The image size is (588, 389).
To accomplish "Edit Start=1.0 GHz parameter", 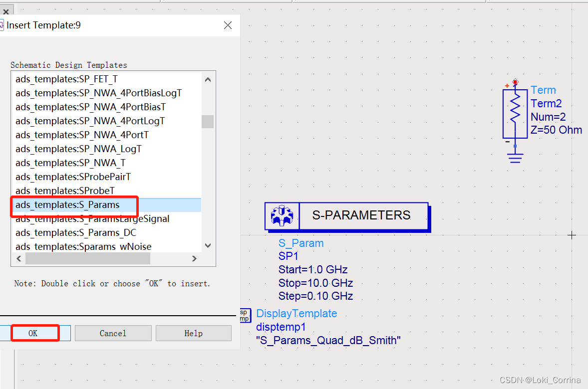I will pos(313,270).
